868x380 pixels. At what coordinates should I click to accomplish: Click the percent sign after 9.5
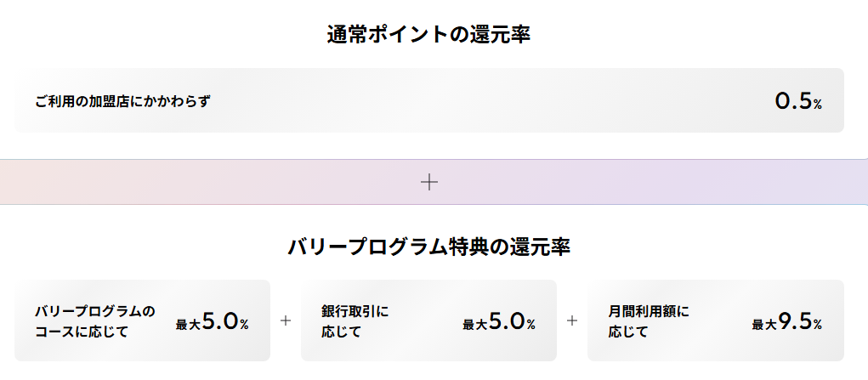818,326
